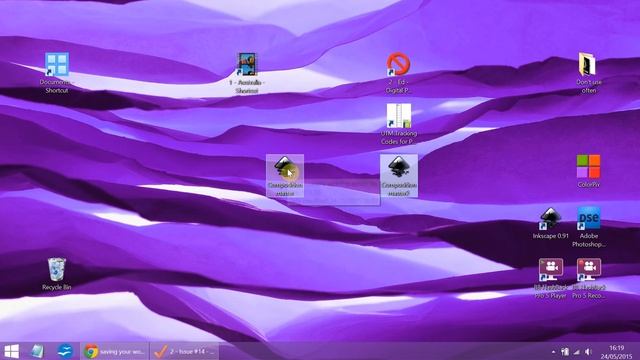Screen dimensions: 640x360
Task: Switch to the "2 - Issue #14" taskbar window
Action: click(184, 351)
